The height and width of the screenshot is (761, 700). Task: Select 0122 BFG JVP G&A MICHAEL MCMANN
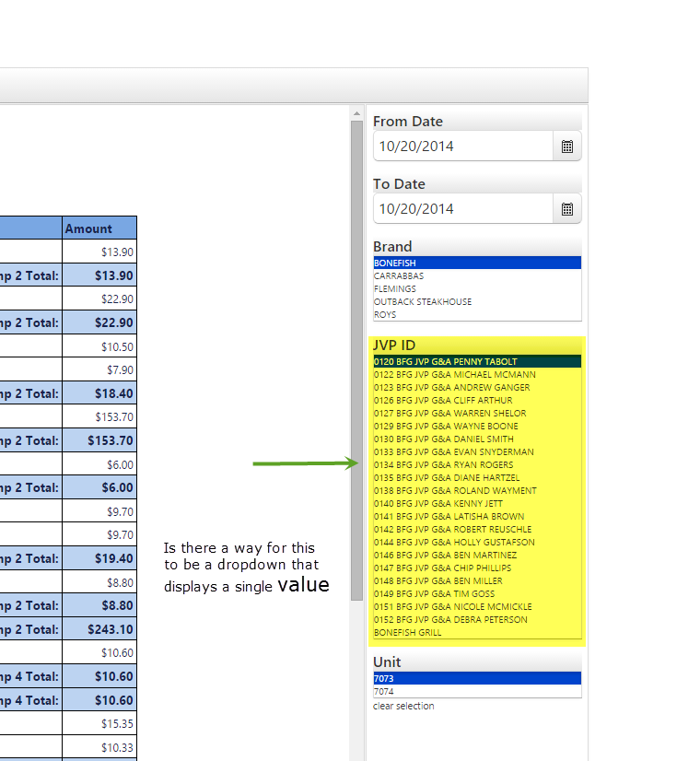(477, 375)
